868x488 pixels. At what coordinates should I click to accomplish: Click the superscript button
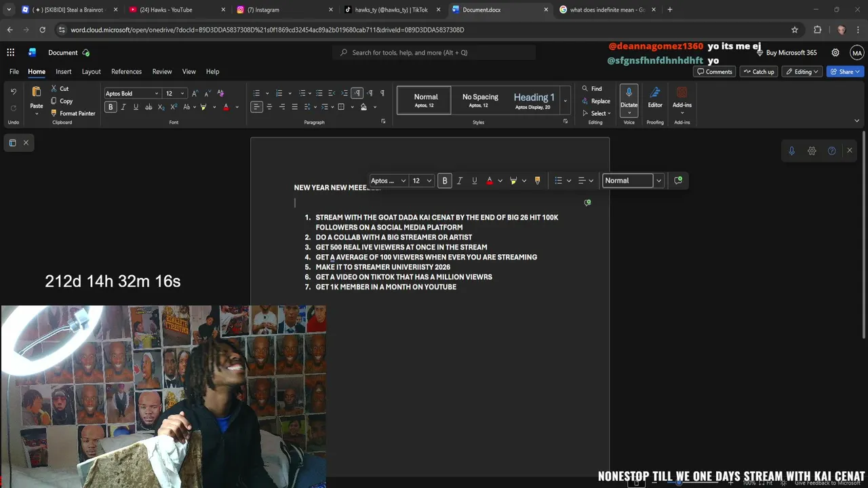coord(174,107)
